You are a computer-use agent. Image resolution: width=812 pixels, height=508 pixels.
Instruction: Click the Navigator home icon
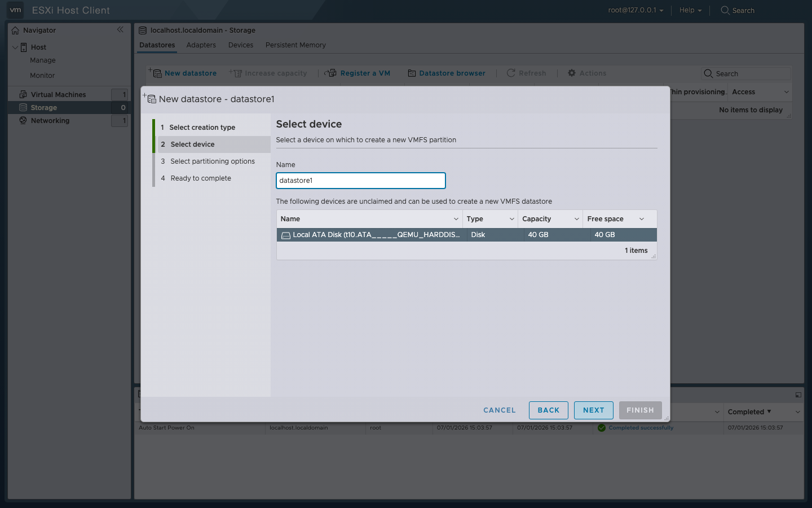point(15,30)
